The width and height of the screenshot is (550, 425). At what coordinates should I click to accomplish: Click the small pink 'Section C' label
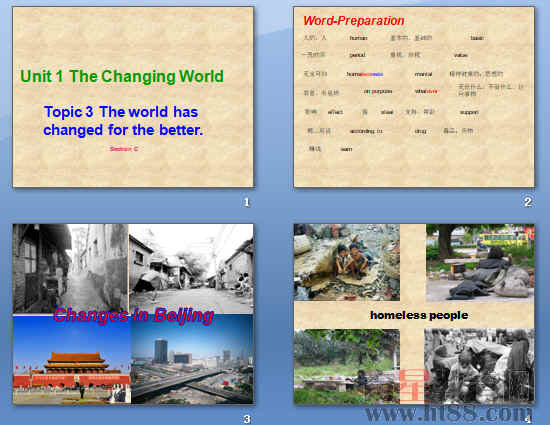[x=124, y=149]
